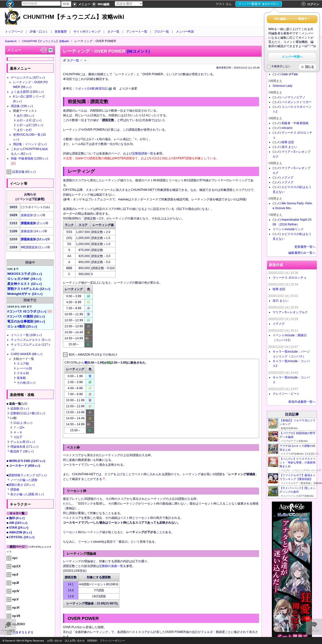The width and height of the screenshot is (322, 644).
Task: Add a tag with the plus button
Action: pyautogui.click(x=85, y=60)
